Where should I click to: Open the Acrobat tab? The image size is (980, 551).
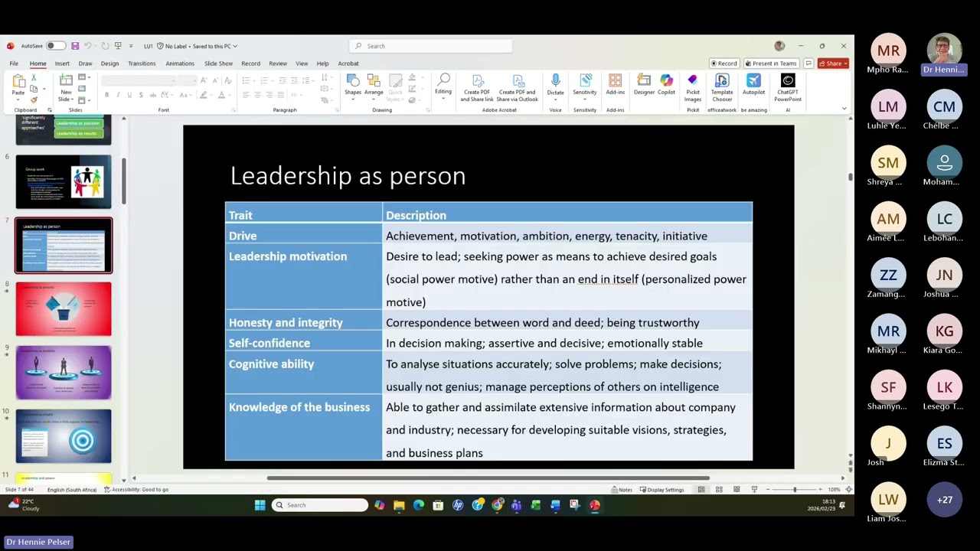348,64
